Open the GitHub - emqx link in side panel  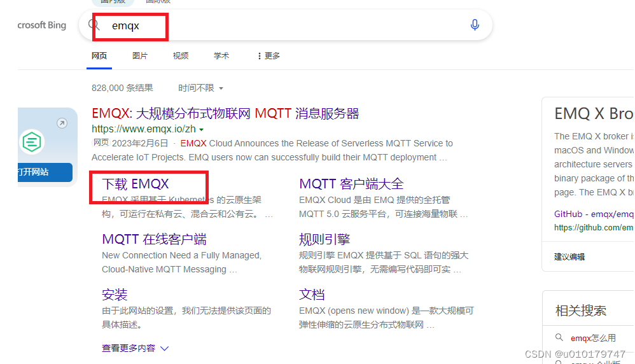click(x=594, y=214)
